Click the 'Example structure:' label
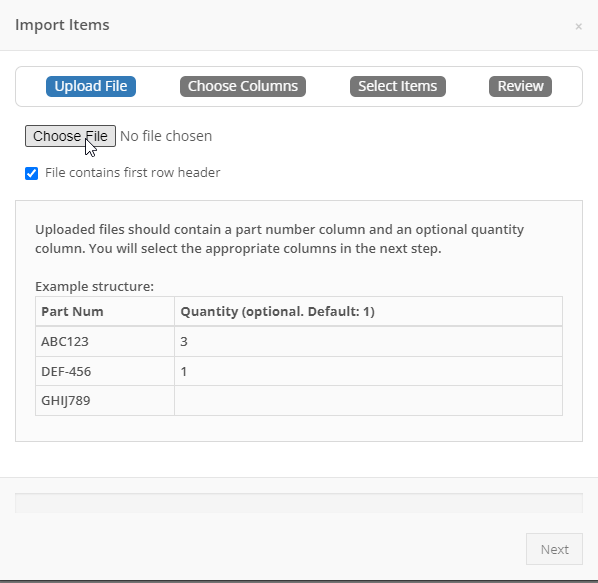598x583 pixels. coord(94,286)
